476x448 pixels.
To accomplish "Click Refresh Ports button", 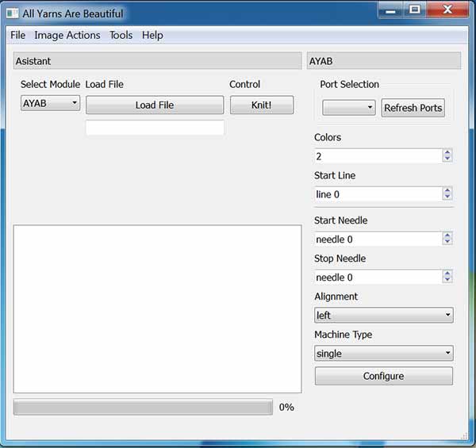I will 413,108.
